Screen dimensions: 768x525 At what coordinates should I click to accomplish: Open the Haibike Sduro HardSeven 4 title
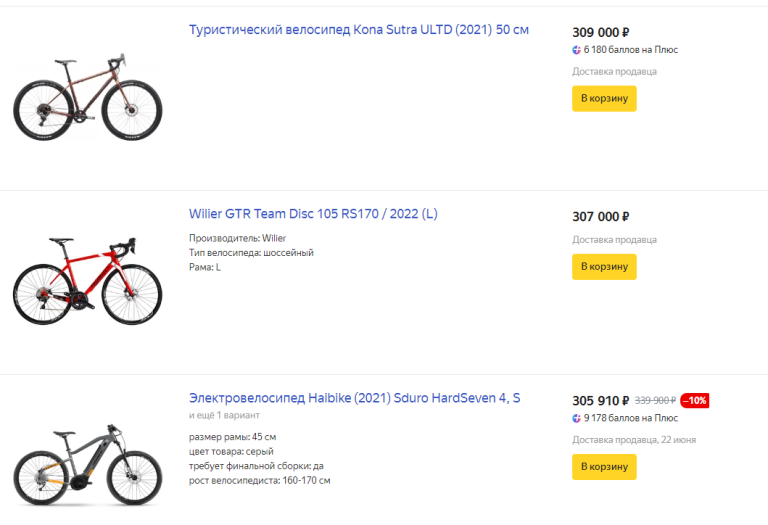tap(354, 398)
